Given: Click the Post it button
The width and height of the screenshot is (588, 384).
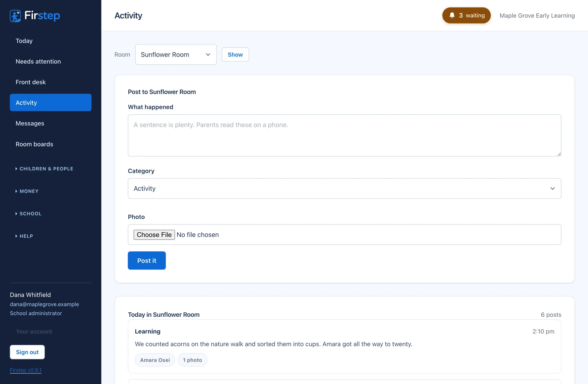Looking at the screenshot, I should (x=147, y=260).
